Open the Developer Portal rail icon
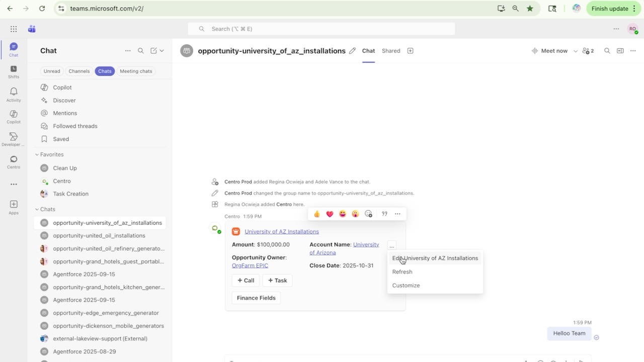The width and height of the screenshot is (644, 362). (14, 140)
